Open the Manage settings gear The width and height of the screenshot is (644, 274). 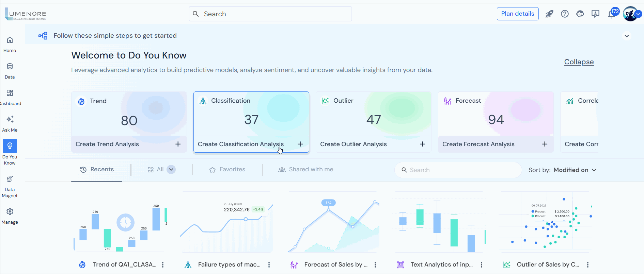point(10,216)
